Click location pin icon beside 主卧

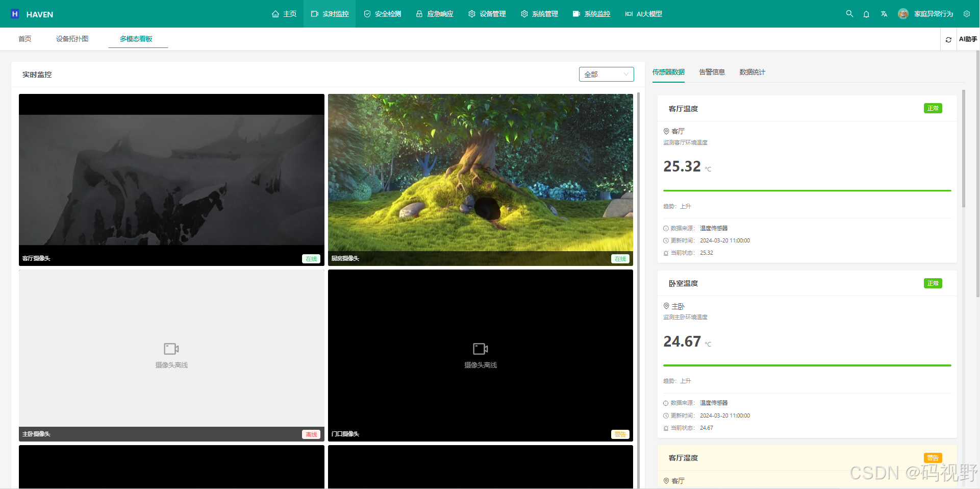pos(666,306)
